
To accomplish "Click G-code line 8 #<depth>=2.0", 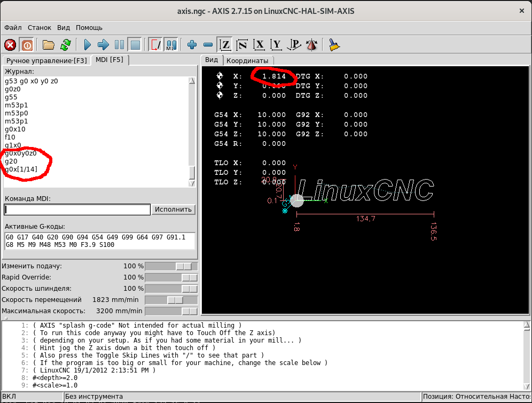I will pos(55,378).
